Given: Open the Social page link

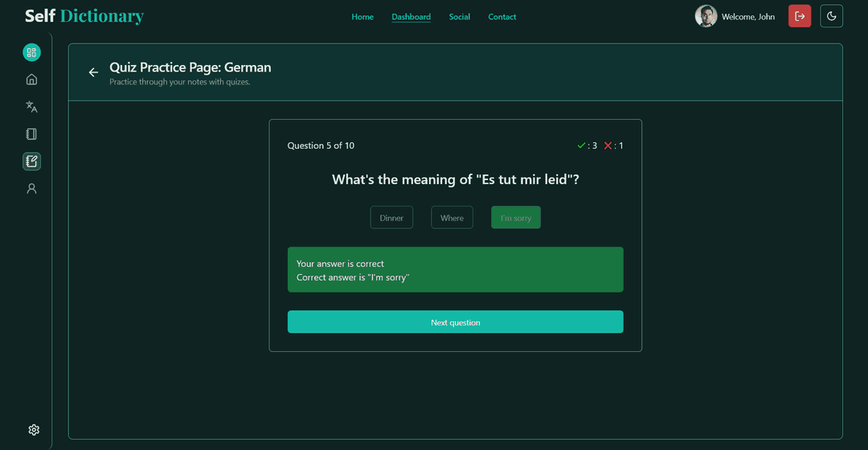Looking at the screenshot, I should click(460, 17).
